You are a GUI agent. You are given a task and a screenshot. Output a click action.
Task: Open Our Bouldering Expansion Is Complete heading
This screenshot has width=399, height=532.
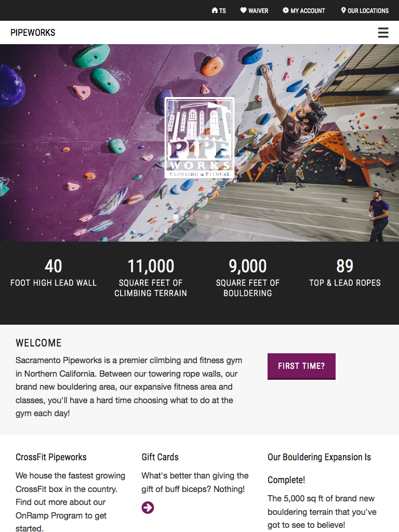pos(319,468)
